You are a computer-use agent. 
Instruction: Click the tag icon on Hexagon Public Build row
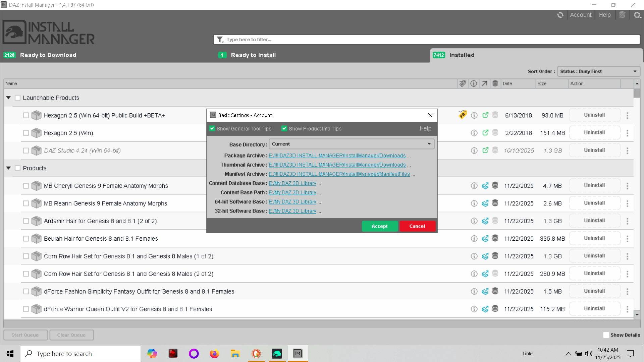463,115
